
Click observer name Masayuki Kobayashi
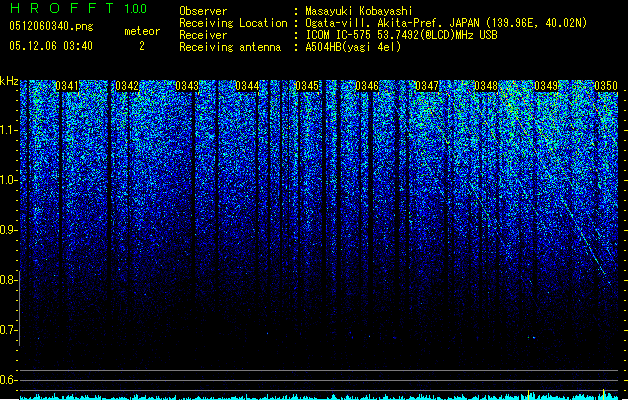click(359, 11)
